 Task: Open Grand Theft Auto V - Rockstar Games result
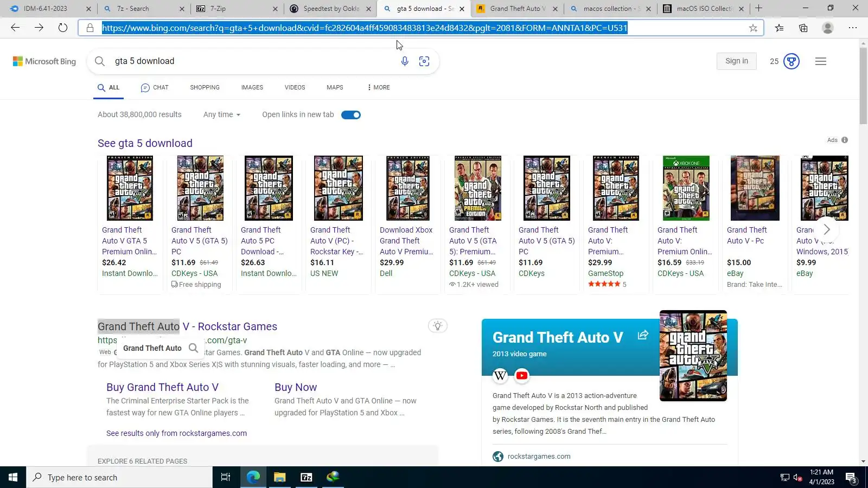point(187,326)
